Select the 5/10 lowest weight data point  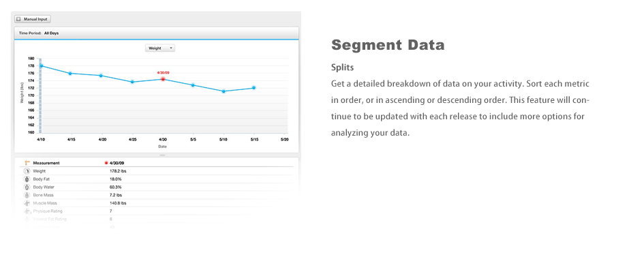[224, 91]
